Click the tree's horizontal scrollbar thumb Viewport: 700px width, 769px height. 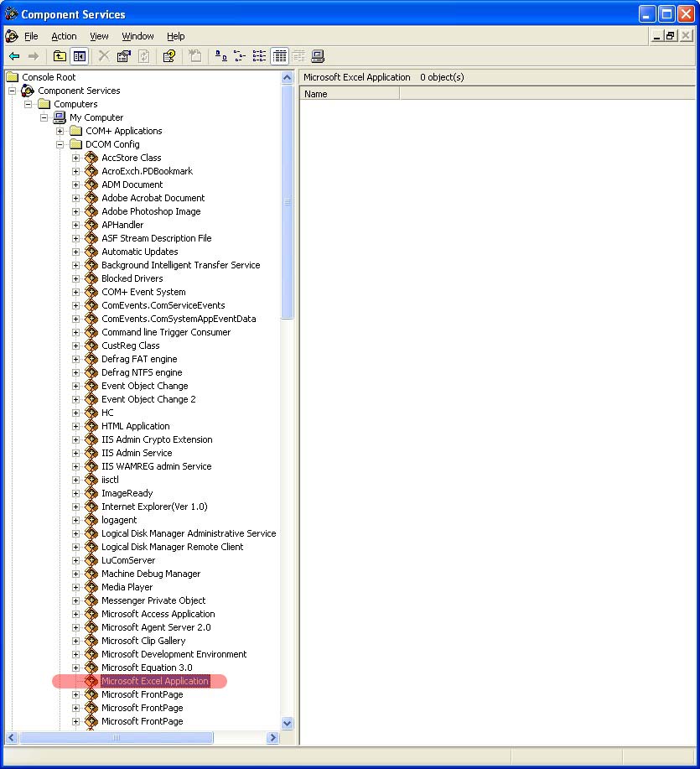pyautogui.click(x=117, y=738)
